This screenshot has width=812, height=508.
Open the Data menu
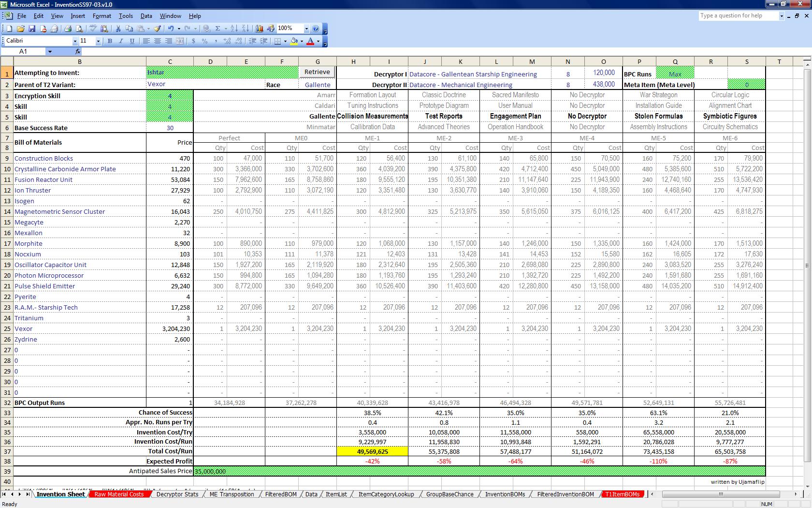coord(146,16)
